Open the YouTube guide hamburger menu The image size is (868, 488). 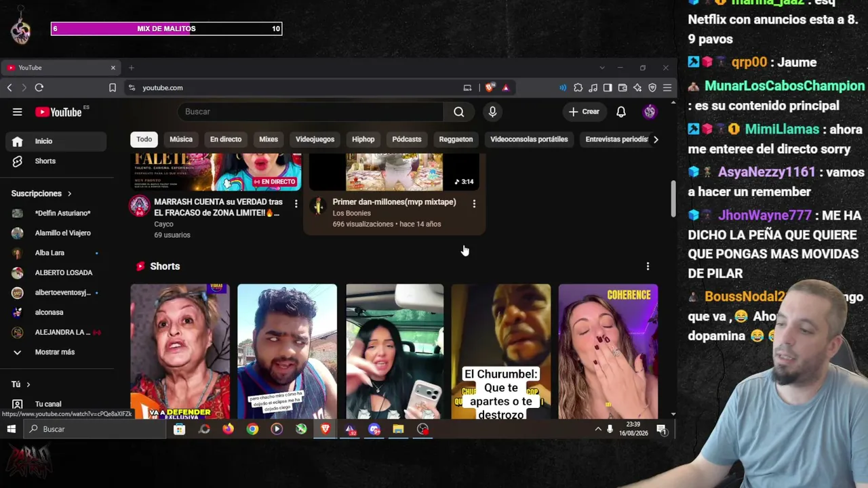coord(18,112)
